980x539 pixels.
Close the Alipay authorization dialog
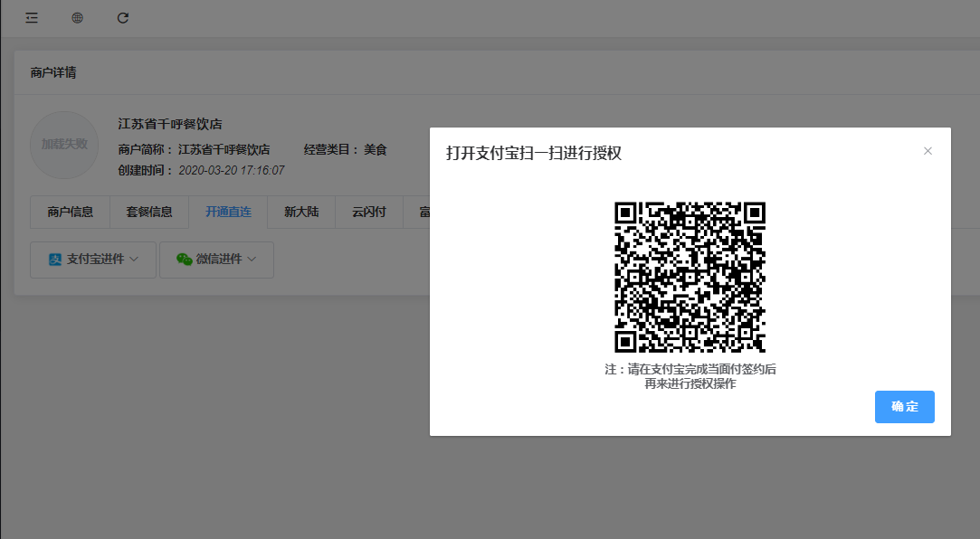pyautogui.click(x=928, y=151)
